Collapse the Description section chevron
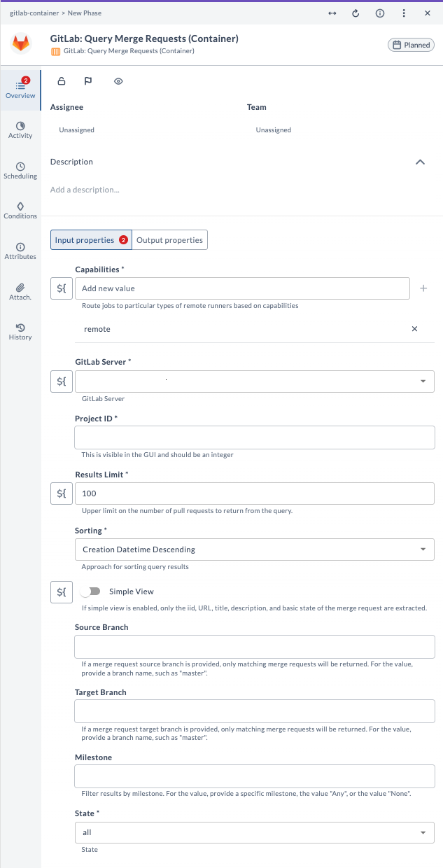 click(x=421, y=162)
